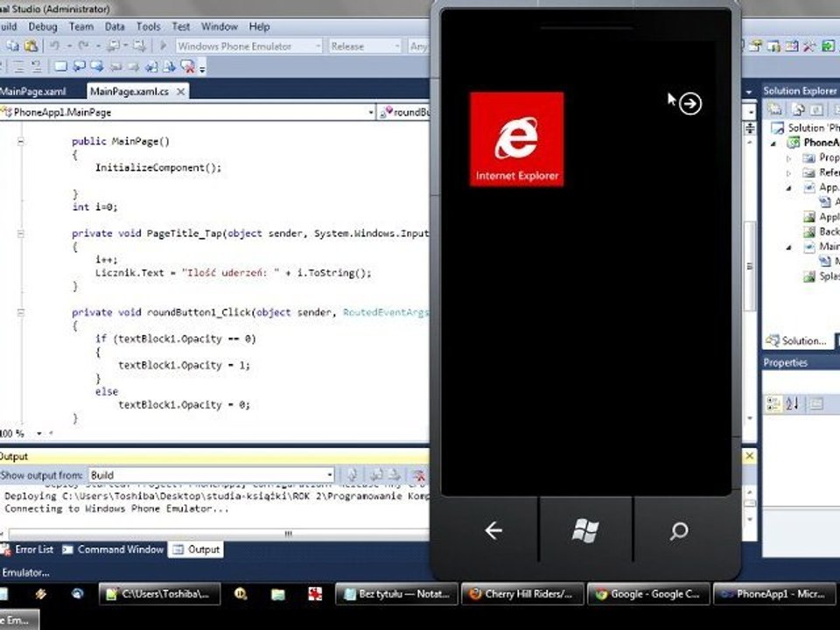The height and width of the screenshot is (630, 840).
Task: Click the Start Debugging play arrow
Action: (164, 46)
